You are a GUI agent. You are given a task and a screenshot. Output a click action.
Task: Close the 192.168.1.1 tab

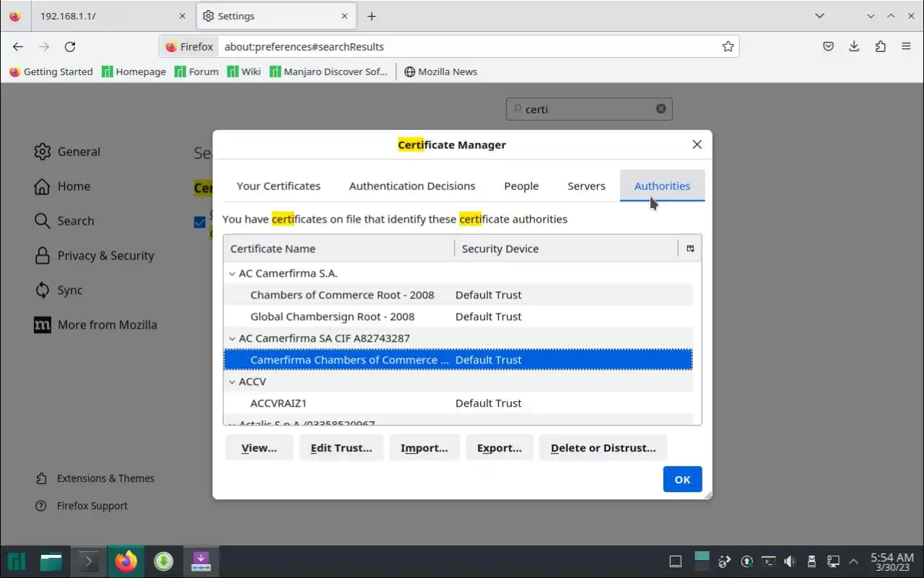[183, 16]
